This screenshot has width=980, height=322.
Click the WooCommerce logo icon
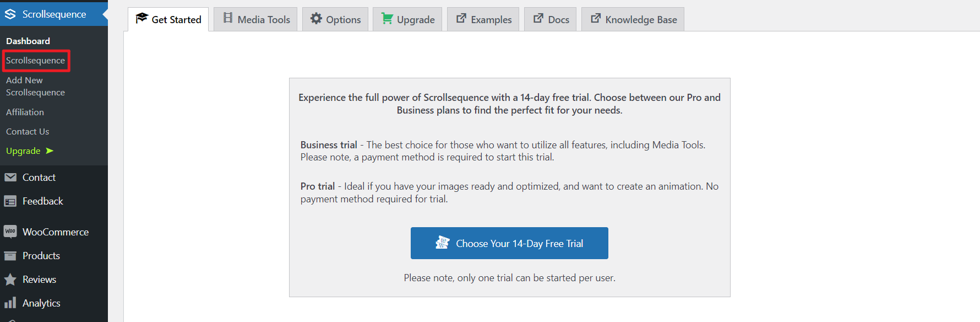10,232
